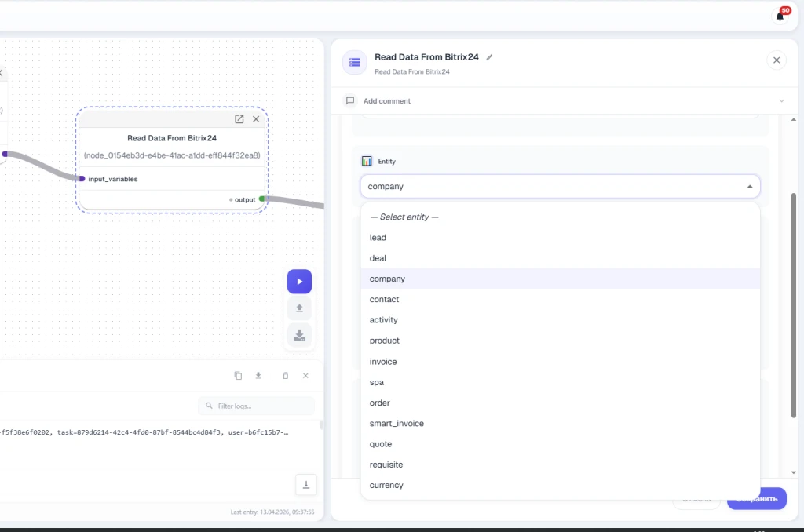
Task: Click the pencil icon to rename node
Action: click(489, 57)
